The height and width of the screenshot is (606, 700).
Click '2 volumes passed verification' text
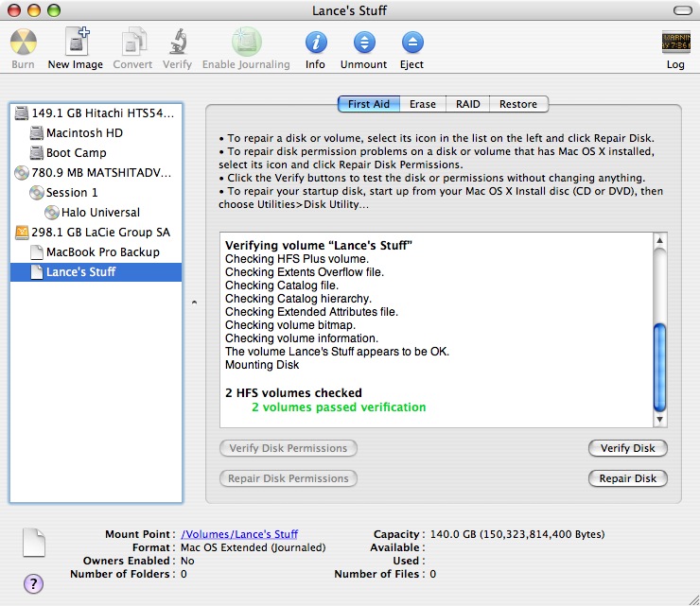339,407
